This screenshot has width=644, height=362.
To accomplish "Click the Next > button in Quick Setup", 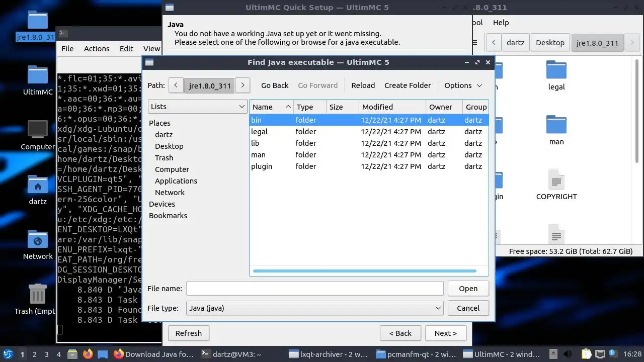I will tap(446, 333).
